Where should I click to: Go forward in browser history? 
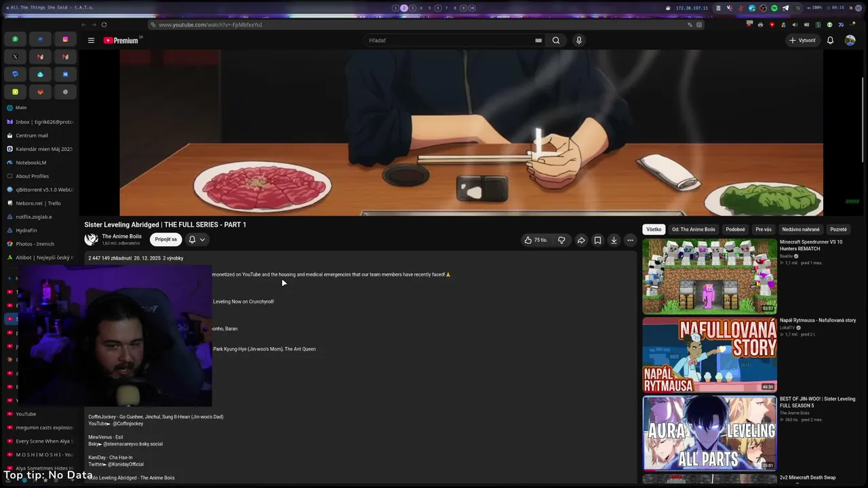(x=94, y=25)
